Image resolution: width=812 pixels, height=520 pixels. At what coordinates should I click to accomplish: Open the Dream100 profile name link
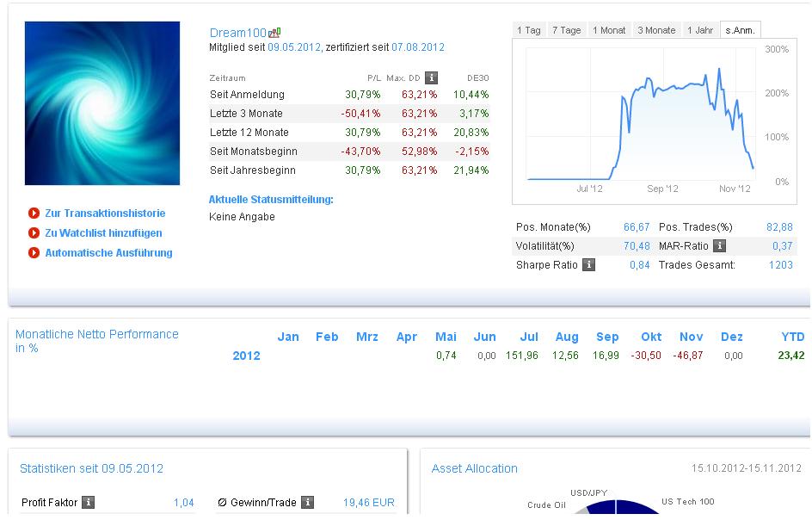tap(238, 33)
